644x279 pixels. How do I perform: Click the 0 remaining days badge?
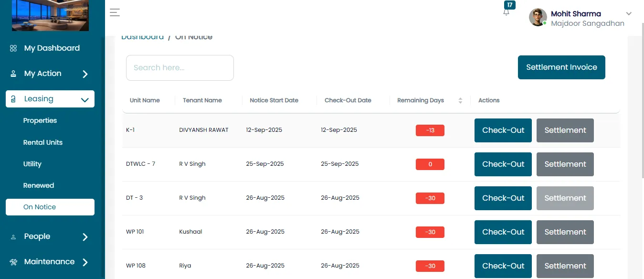coord(430,164)
